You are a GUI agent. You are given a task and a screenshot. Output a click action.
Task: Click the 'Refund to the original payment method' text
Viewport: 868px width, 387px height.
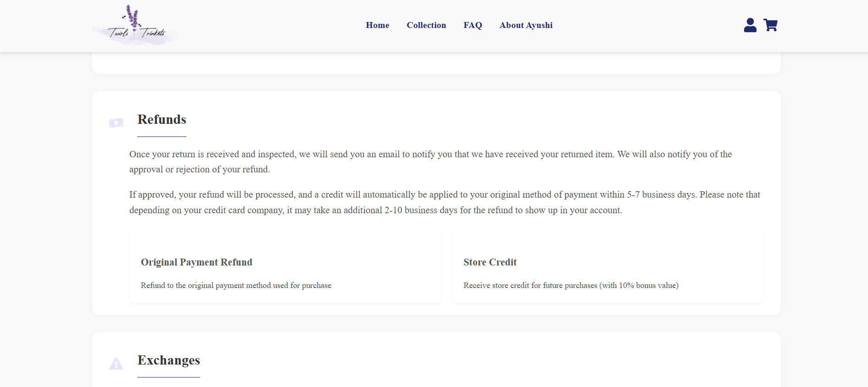236,285
